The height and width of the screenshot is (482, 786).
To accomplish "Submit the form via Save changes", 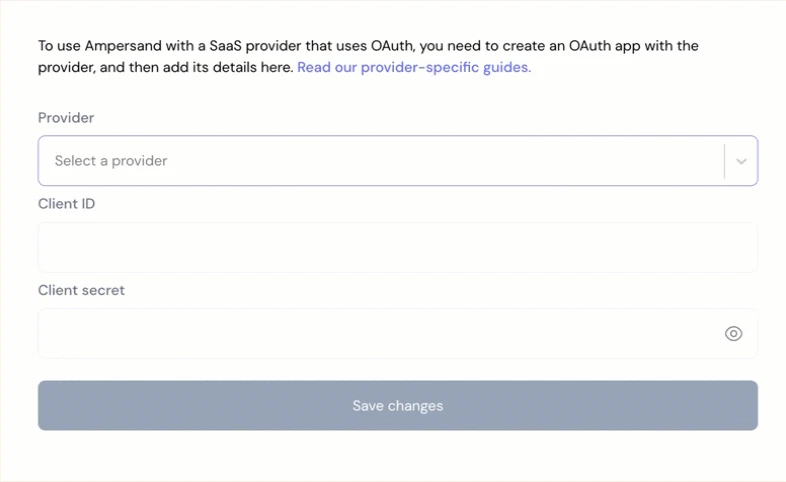I will click(x=397, y=406).
